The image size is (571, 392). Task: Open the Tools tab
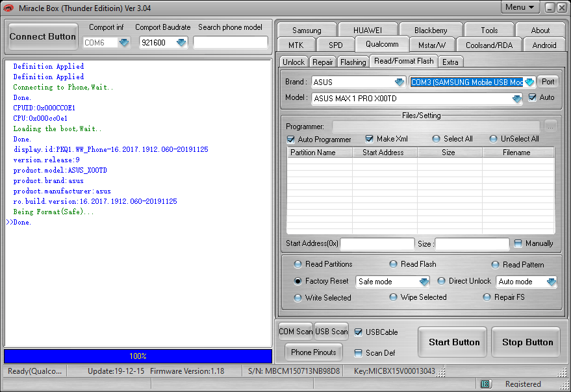coord(489,31)
